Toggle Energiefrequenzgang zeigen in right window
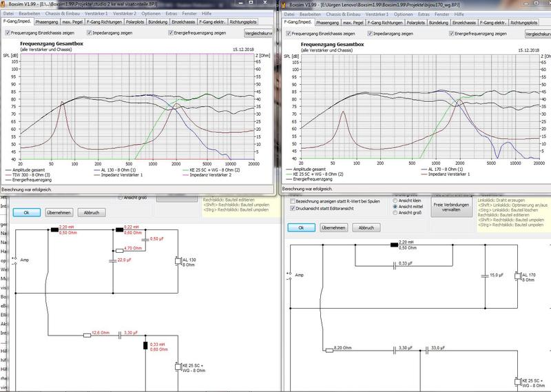The height and width of the screenshot is (392, 551). 452,33
